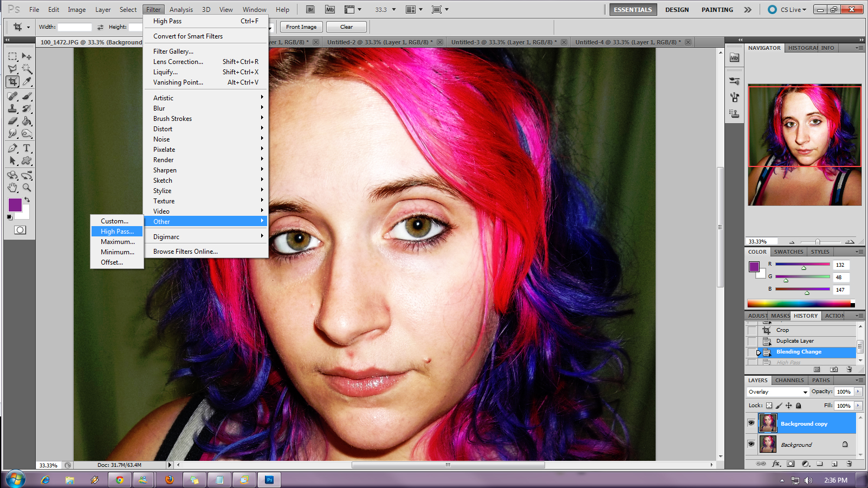Viewport: 868px width, 488px height.
Task: Pick the Clone Stamp tool
Action: click(x=12, y=109)
